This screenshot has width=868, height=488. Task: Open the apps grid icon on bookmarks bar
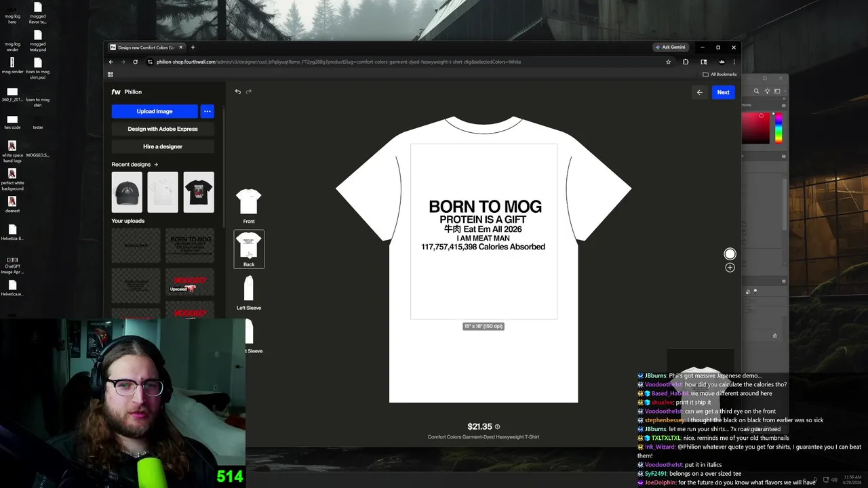pyautogui.click(x=111, y=75)
